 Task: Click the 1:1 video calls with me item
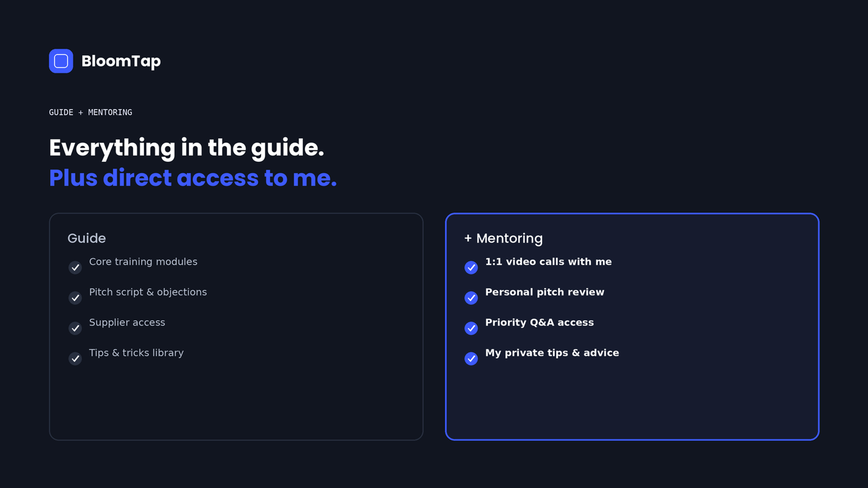(x=548, y=262)
